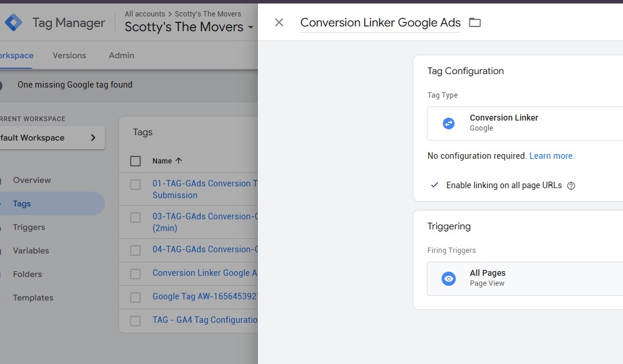Open the Google Tag AW-1656453921 tag
Screen dimensions: 623x364
(x=205, y=296)
